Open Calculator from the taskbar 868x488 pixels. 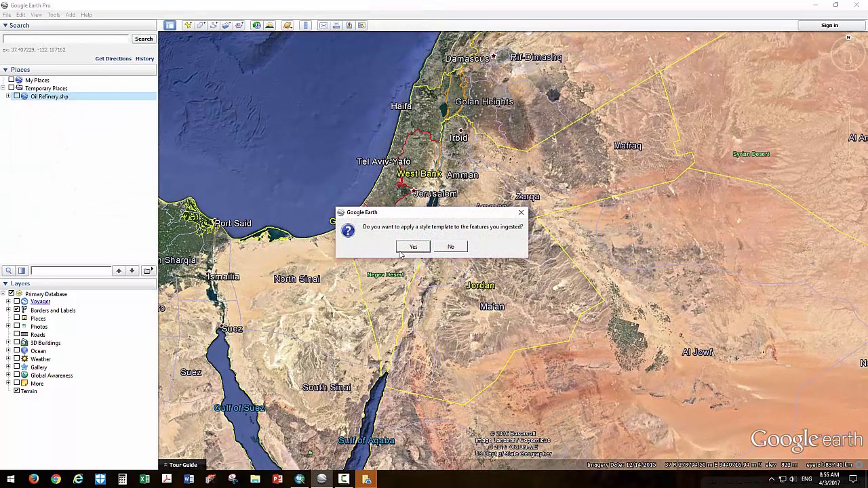[122, 479]
